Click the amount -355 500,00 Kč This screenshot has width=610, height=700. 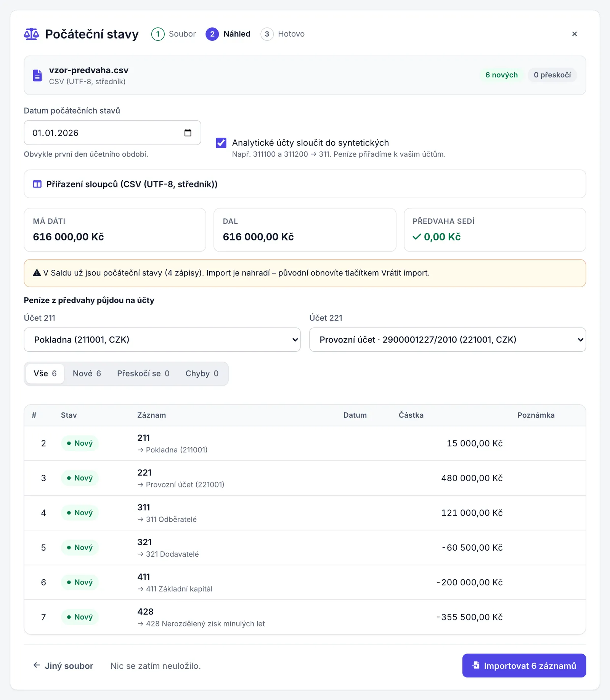[x=470, y=617]
